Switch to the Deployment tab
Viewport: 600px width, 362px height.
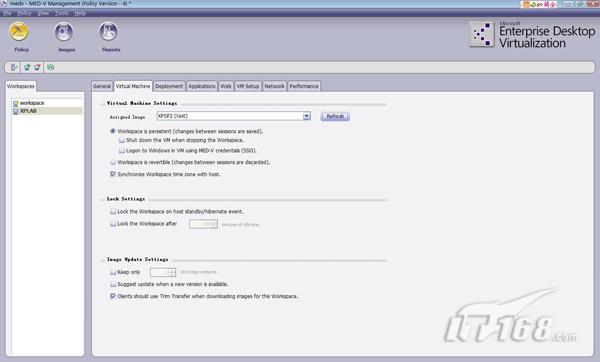(x=169, y=86)
